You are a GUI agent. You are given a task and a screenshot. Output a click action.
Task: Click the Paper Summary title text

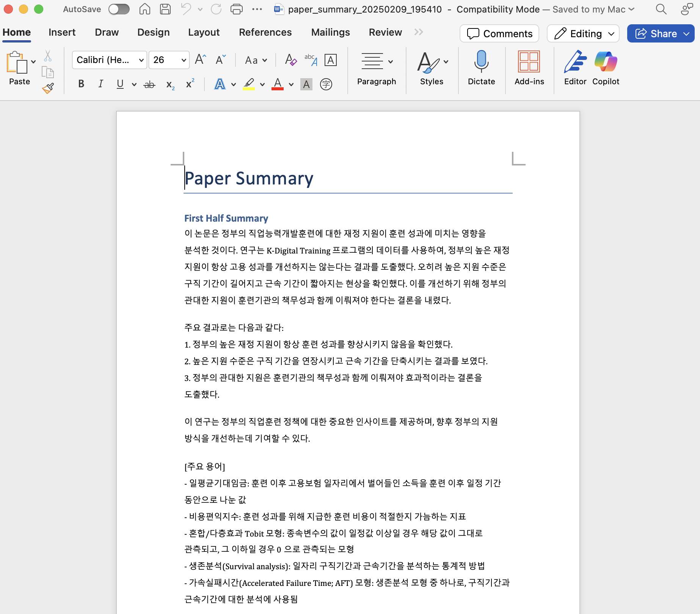click(249, 178)
